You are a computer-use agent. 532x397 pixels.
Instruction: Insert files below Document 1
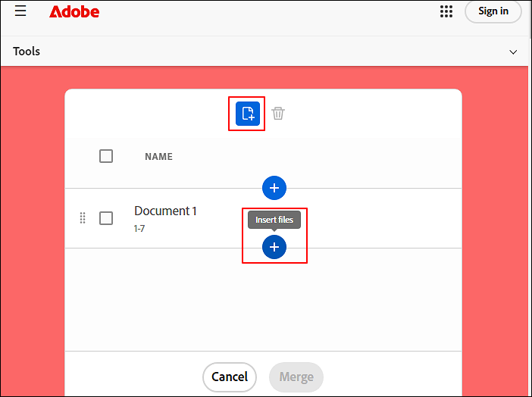(274, 247)
